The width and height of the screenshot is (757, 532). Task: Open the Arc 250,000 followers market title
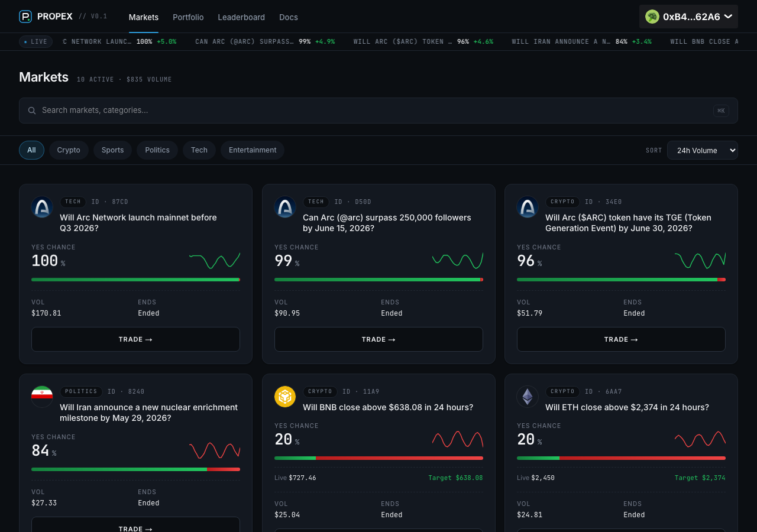387,223
